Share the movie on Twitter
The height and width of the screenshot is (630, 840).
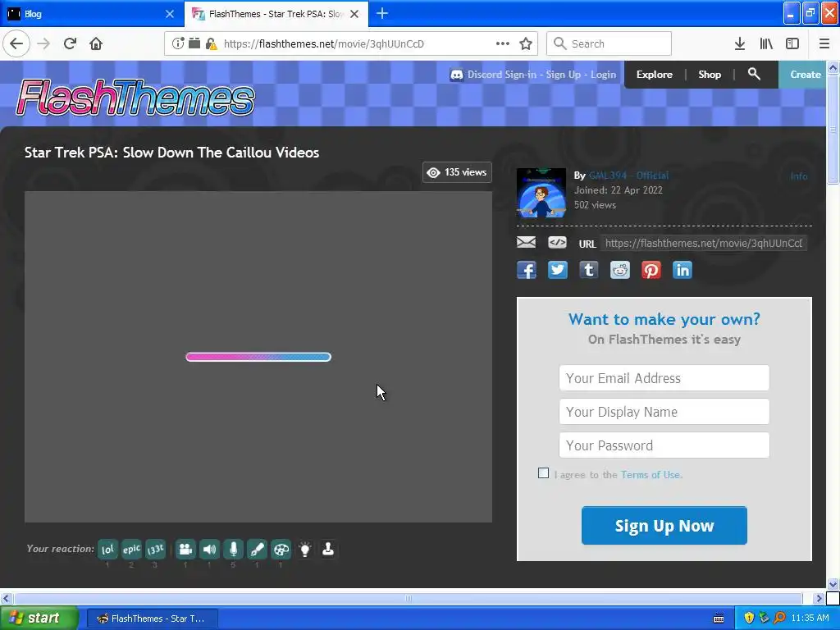pos(558,270)
